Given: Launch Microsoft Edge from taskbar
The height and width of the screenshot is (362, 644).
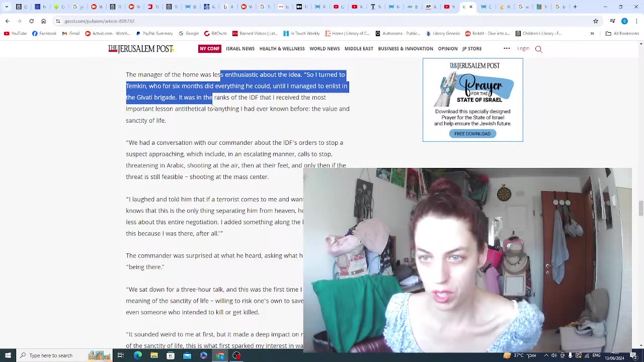Looking at the screenshot, I should pyautogui.click(x=137, y=355).
